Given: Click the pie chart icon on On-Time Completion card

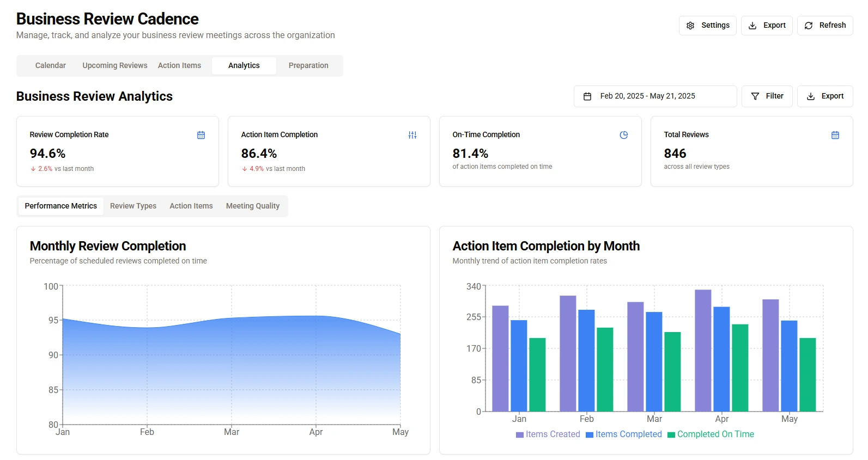Looking at the screenshot, I should point(624,135).
